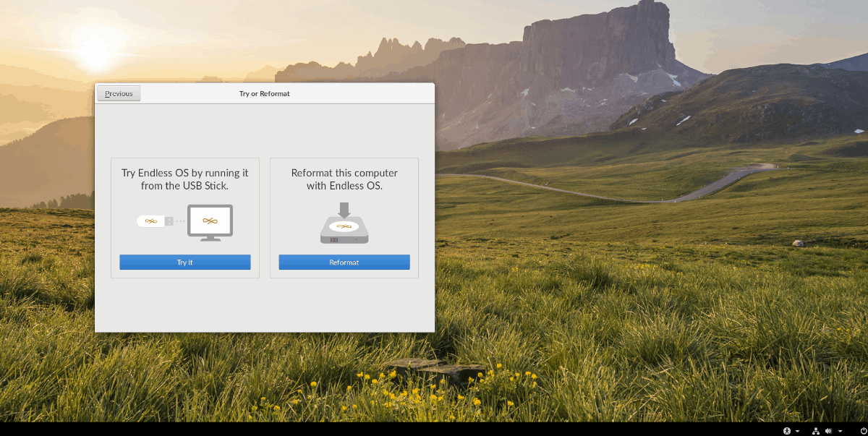Select the 'Reformat this computer' description text
Image resolution: width=868 pixels, height=436 pixels.
[344, 179]
